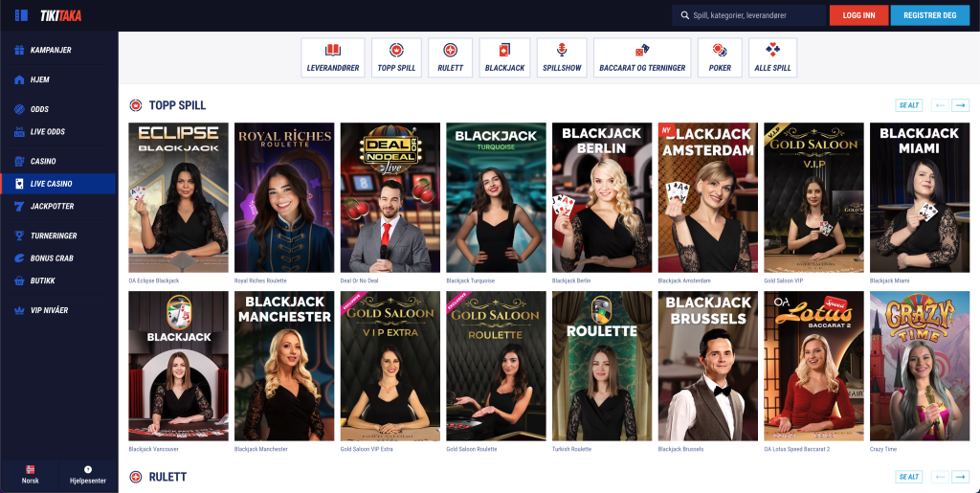The image size is (980, 493).
Task: Click the Logg Inn button
Action: [858, 15]
